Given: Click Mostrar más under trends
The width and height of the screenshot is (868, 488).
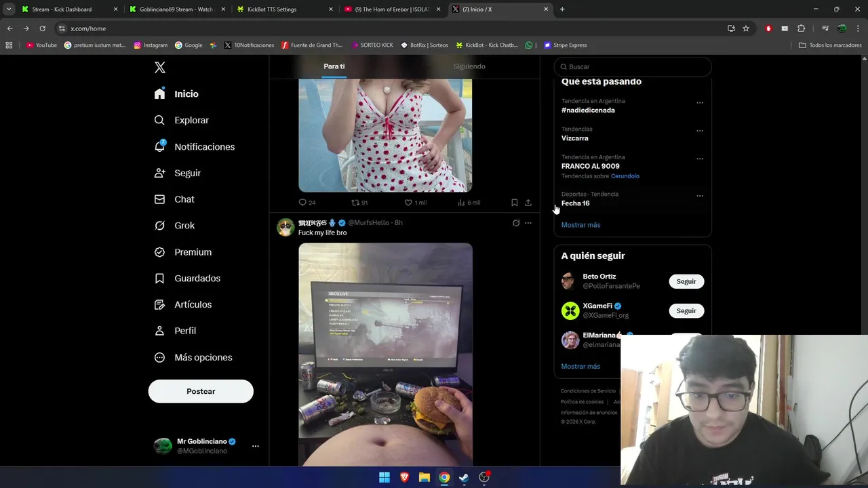Looking at the screenshot, I should pos(580,225).
